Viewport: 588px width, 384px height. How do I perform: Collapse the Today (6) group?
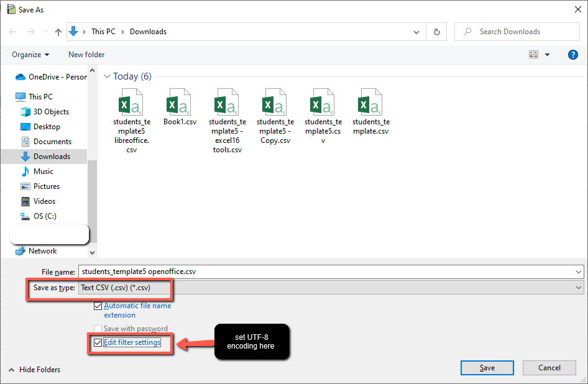[107, 76]
